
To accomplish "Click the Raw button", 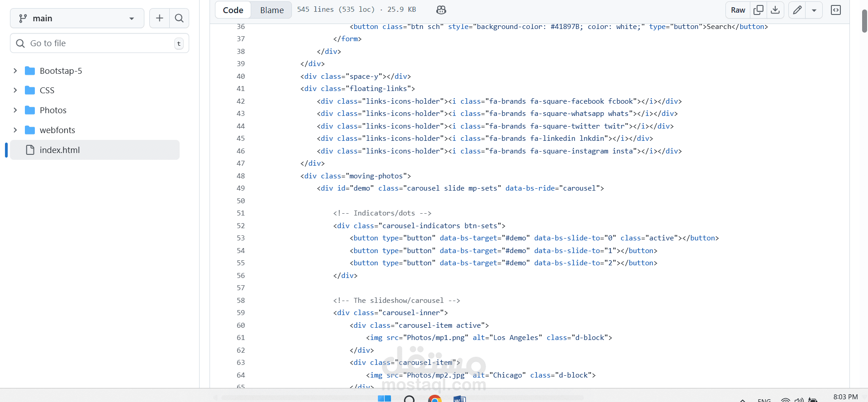I will click(x=738, y=10).
